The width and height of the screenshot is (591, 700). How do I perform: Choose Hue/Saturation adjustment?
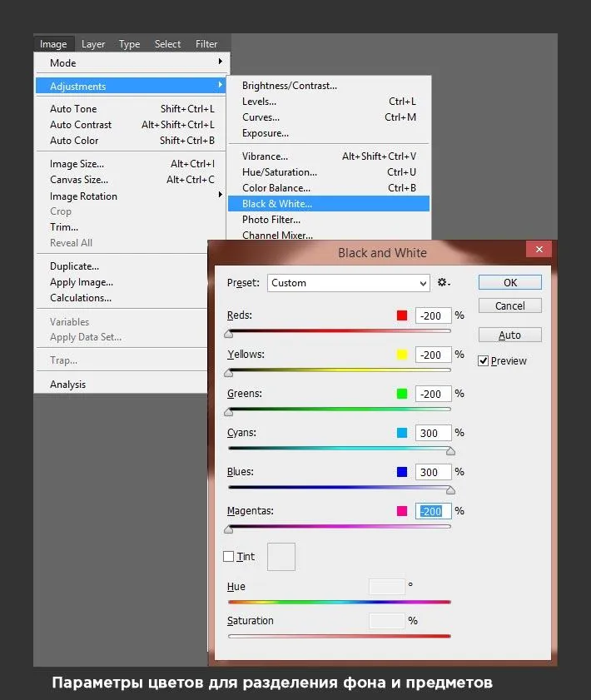pyautogui.click(x=329, y=171)
